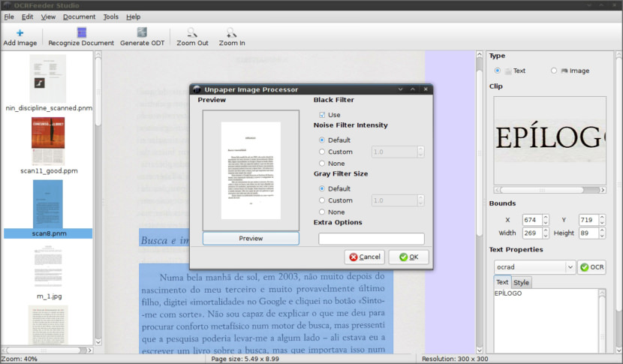Screen dimensions: 623x364
Task: Switch to the Style tab
Action: [521, 282]
